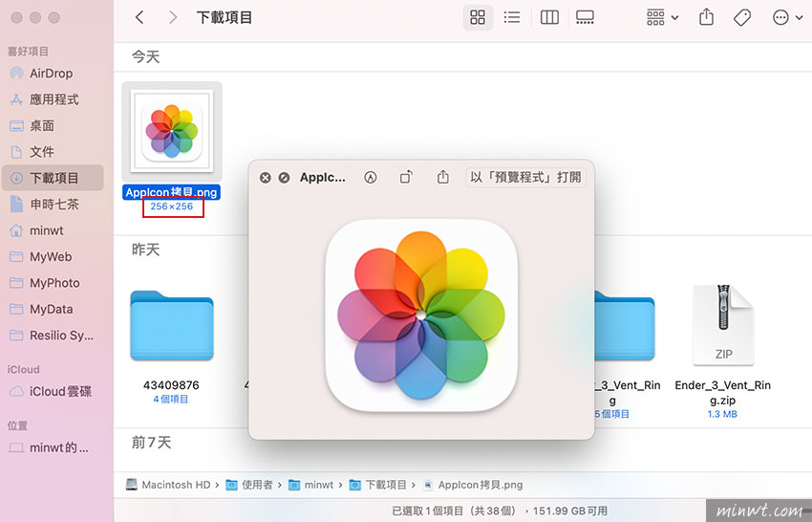Viewport: 812px width, 522px height.
Task: Click the Markup icon in Quick Look
Action: (x=371, y=178)
